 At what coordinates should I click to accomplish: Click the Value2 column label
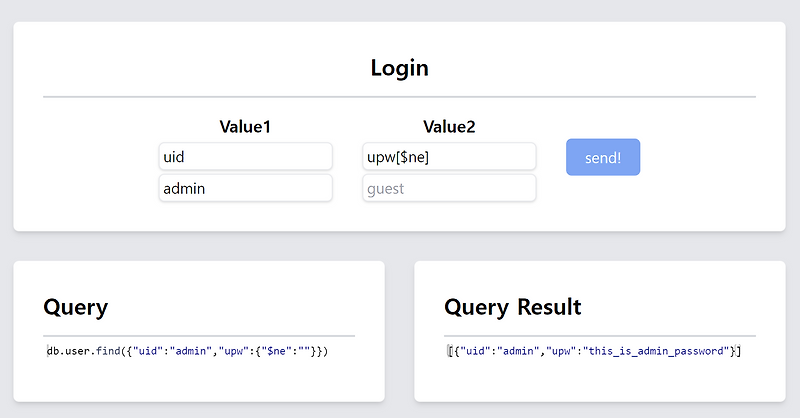point(449,127)
